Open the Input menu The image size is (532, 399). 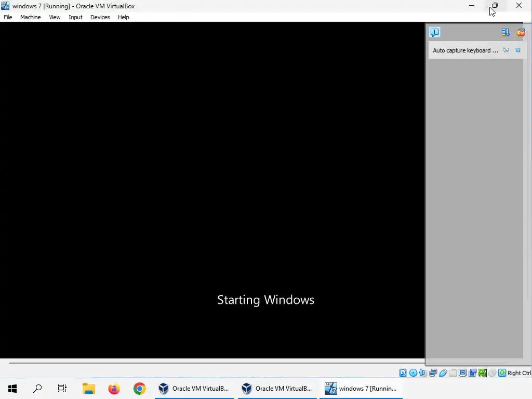[75, 17]
